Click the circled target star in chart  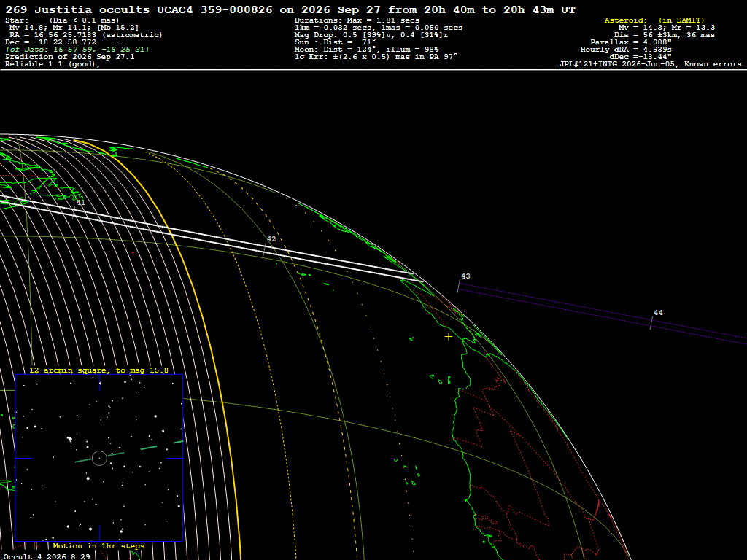click(x=99, y=458)
